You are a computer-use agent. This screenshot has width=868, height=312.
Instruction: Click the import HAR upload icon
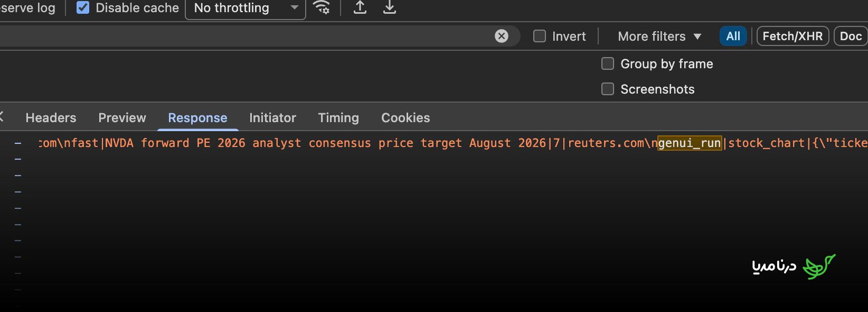pos(360,7)
